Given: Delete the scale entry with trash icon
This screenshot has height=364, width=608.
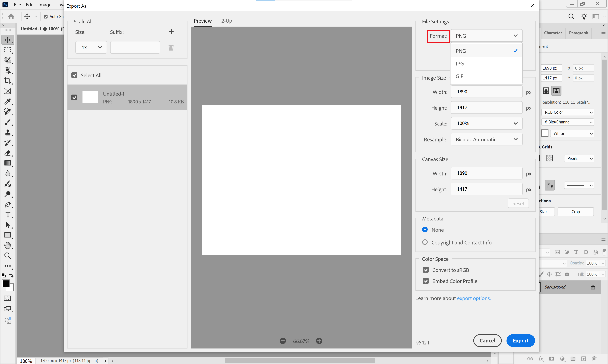Looking at the screenshot, I should pyautogui.click(x=171, y=47).
